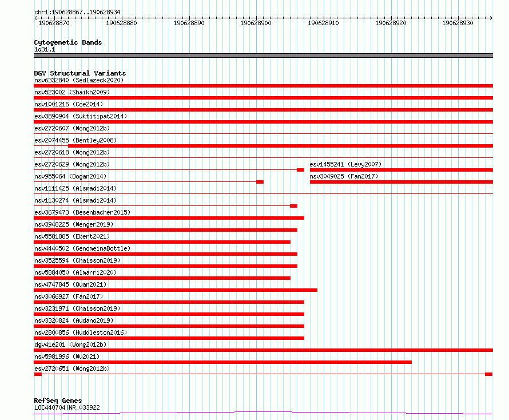Click ruler position 190628930

coord(458,23)
